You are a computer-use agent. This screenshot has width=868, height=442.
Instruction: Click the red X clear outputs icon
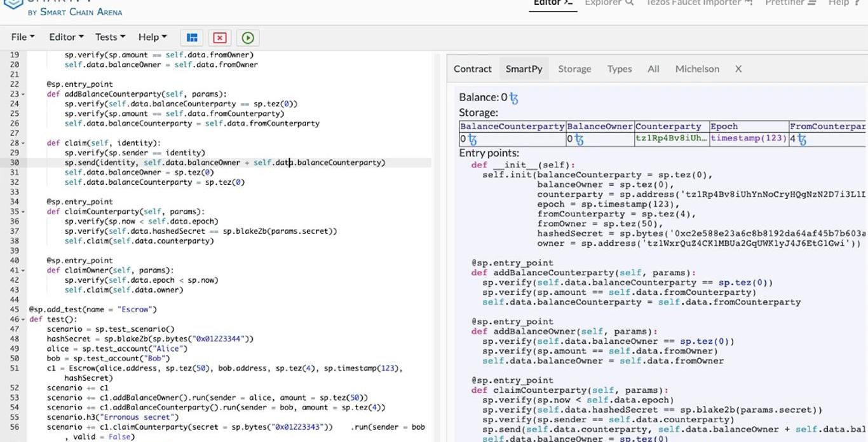(219, 38)
